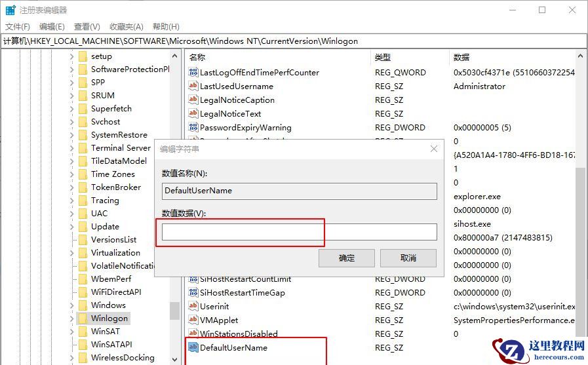
Task: Select the Winlogon tree item
Action: point(109,318)
